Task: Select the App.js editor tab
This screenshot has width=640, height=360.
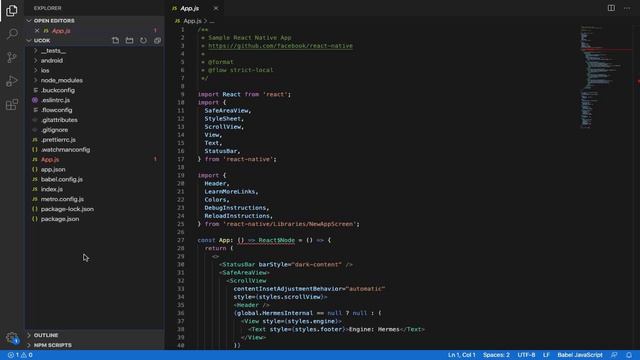Action: point(189,8)
